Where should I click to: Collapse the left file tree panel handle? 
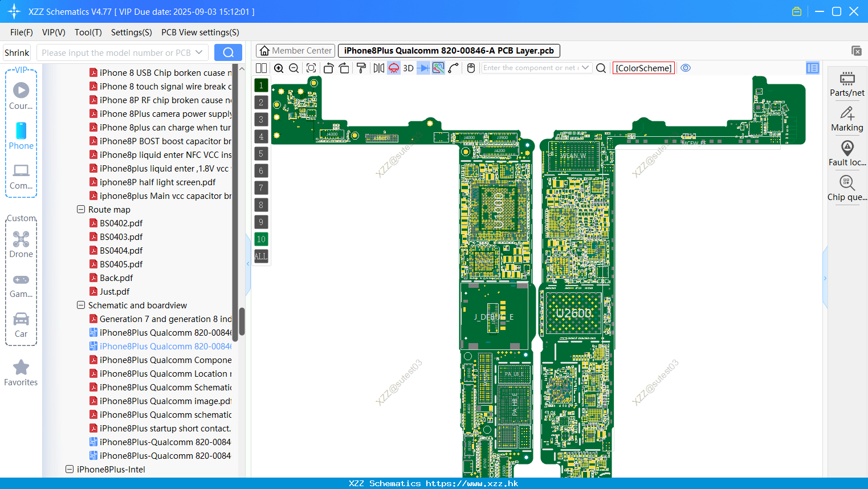pos(248,264)
